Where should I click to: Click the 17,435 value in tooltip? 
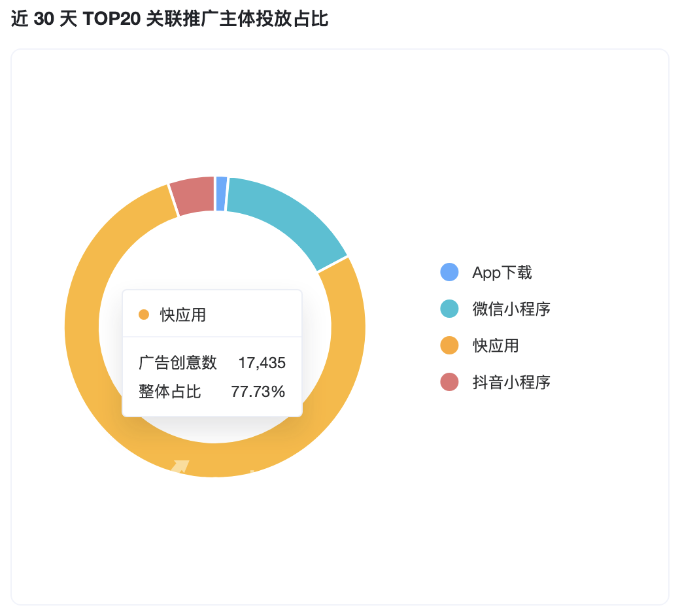point(262,363)
